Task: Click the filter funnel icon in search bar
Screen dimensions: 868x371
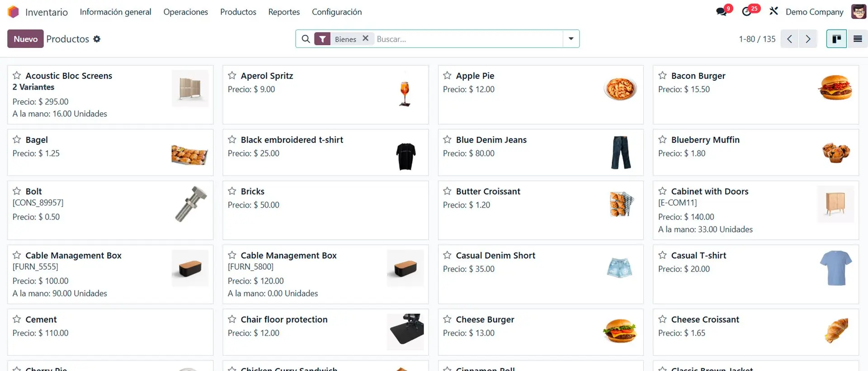Action: (322, 39)
